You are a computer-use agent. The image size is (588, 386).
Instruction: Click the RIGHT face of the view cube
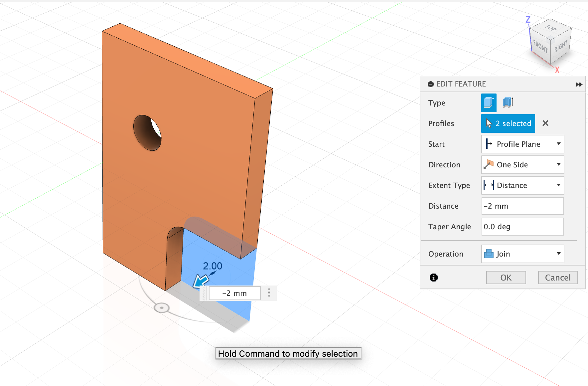(561, 47)
